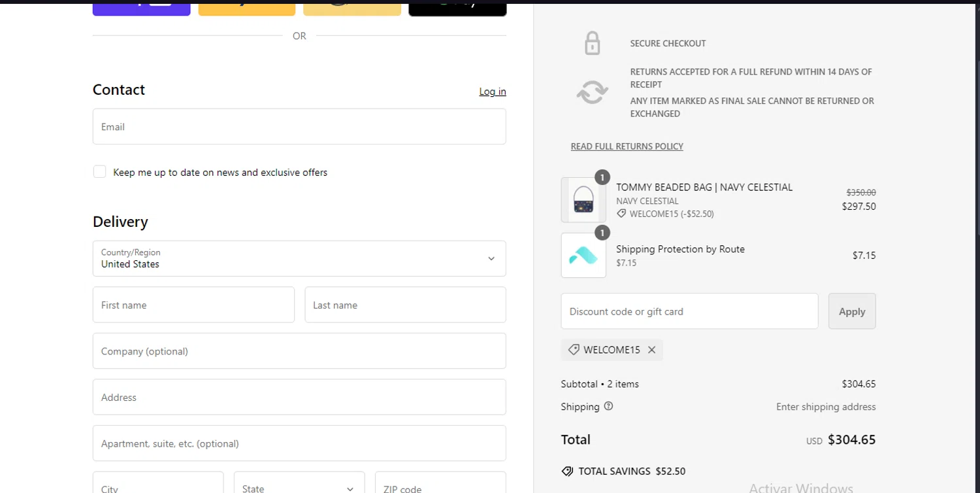
Task: Remove the WELCOME15 discount code
Action: 651,350
